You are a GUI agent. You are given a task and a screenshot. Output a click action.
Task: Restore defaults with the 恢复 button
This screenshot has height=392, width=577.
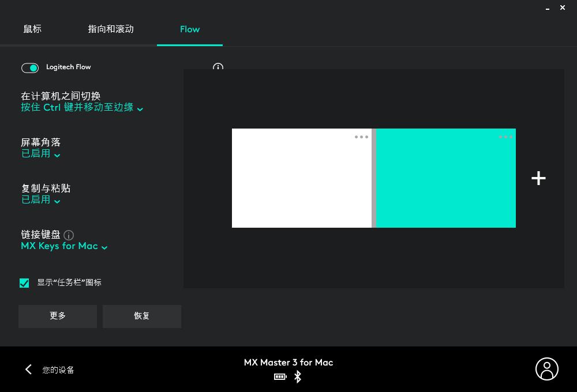click(x=142, y=316)
